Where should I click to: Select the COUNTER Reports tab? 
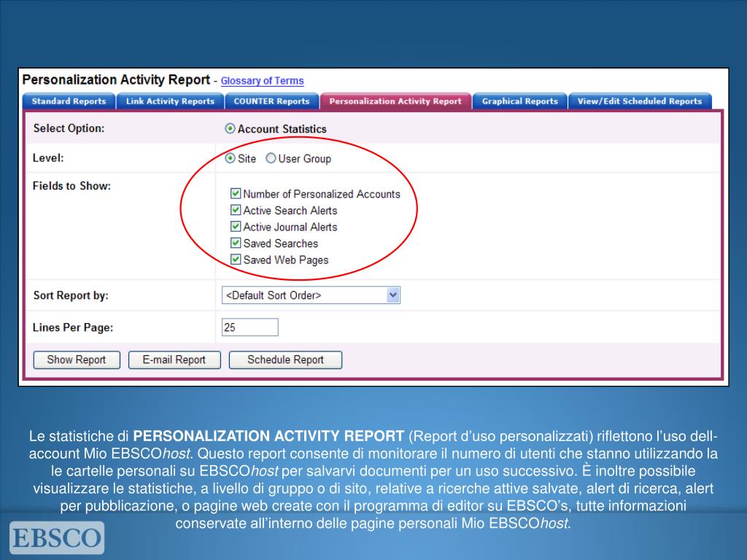(271, 101)
